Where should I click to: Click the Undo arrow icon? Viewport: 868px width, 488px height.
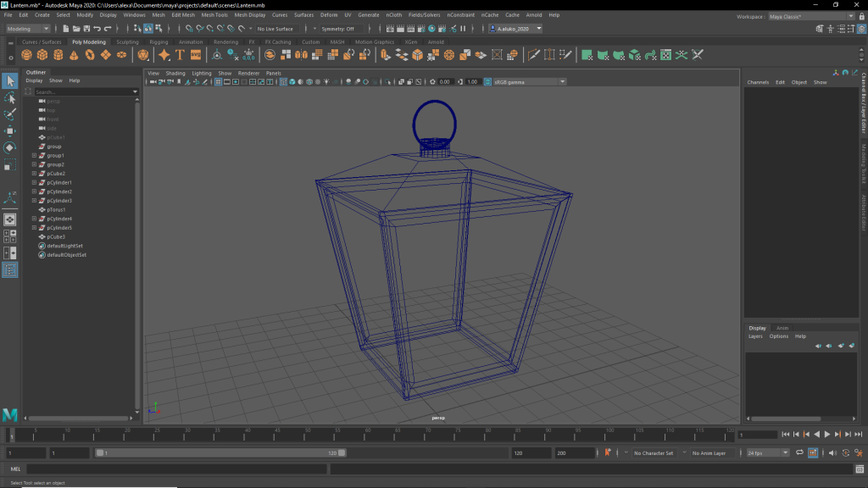point(97,29)
